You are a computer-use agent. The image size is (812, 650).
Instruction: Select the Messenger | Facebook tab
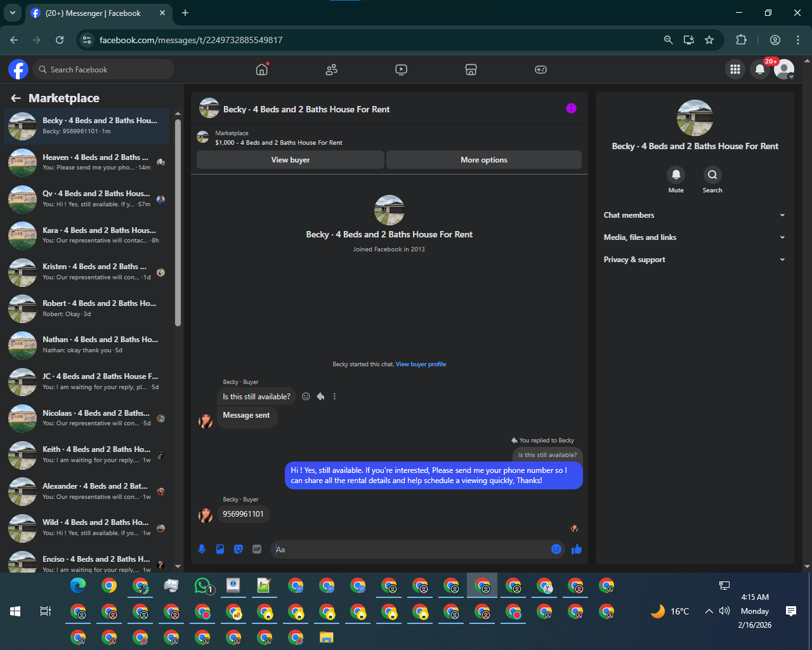(98, 13)
